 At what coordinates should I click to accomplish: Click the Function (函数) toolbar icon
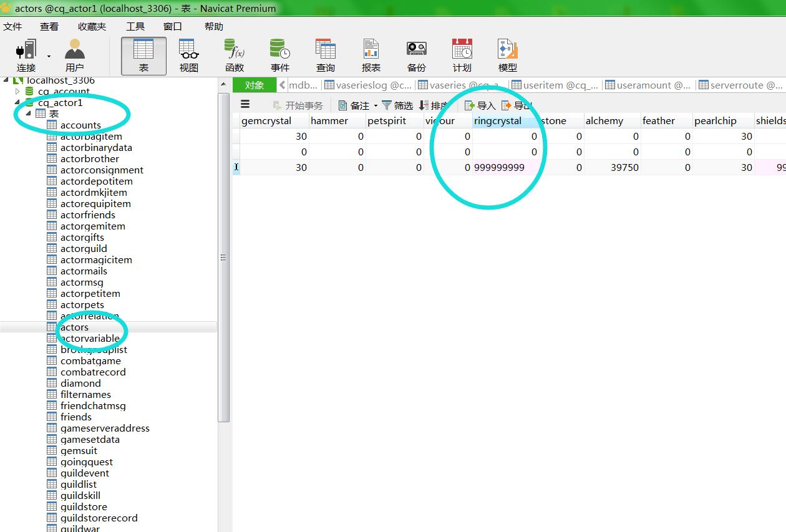235,50
